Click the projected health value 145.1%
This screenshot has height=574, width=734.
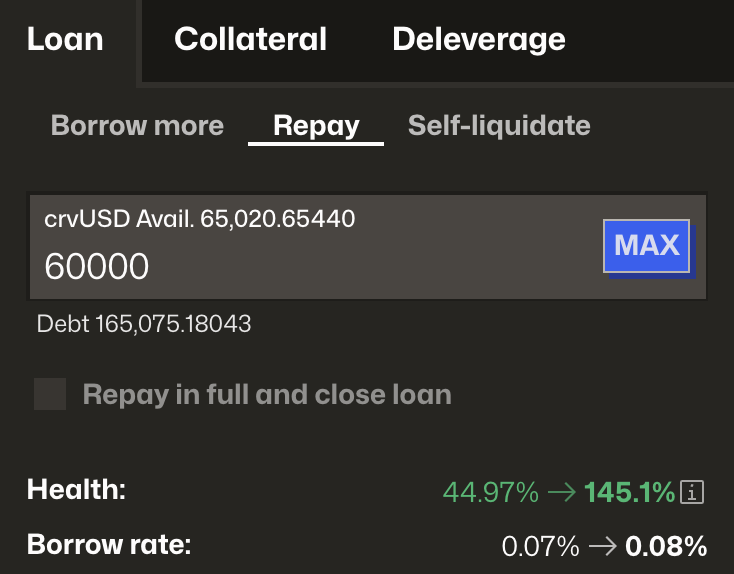[x=629, y=492]
